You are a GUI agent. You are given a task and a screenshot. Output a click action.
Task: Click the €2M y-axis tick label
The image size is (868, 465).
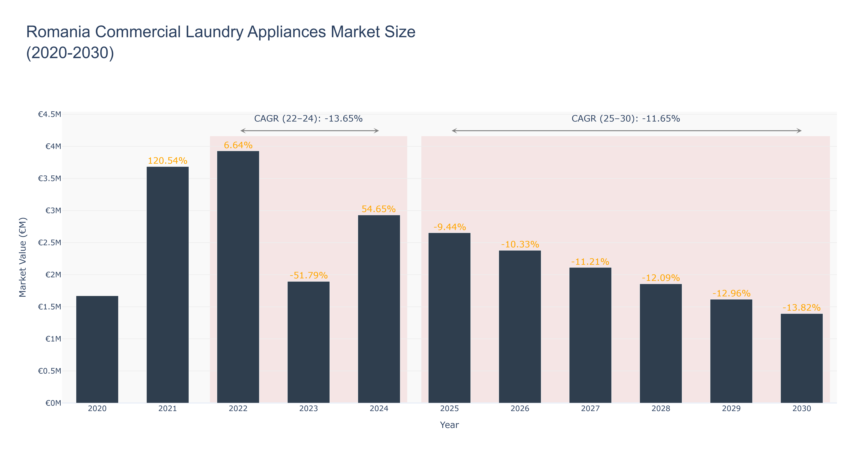point(53,275)
